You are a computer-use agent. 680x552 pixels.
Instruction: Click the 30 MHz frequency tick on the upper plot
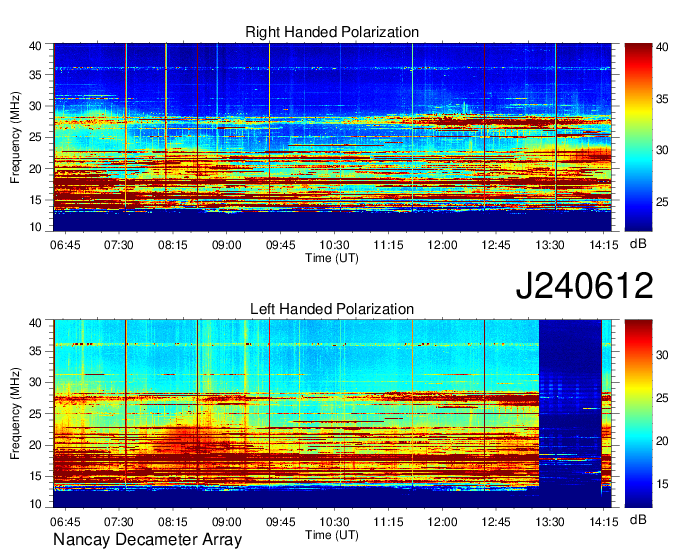tap(35, 106)
